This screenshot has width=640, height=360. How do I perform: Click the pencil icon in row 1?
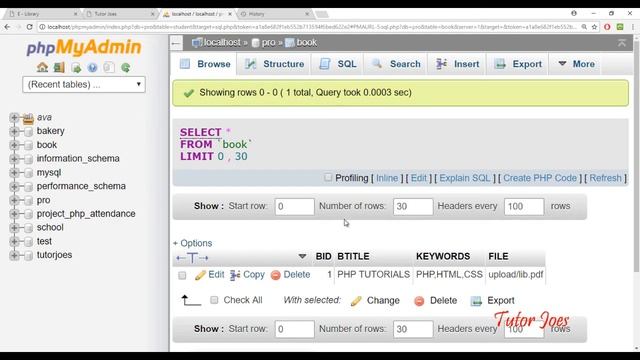pos(200,275)
